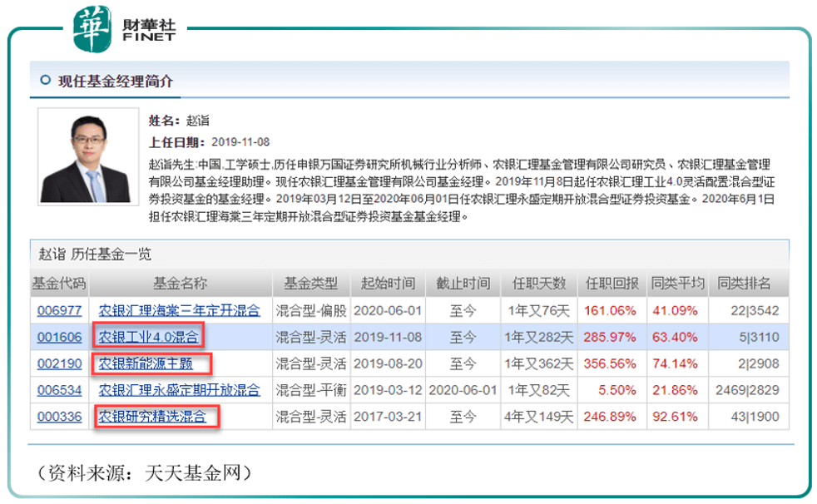Click the FINET 財華社 logo

pyautogui.click(x=125, y=31)
